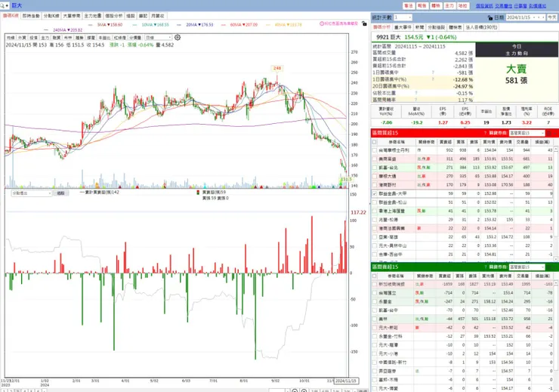Switch to the 主力地圖 tab
This screenshot has width=559, height=392.
(93, 16)
